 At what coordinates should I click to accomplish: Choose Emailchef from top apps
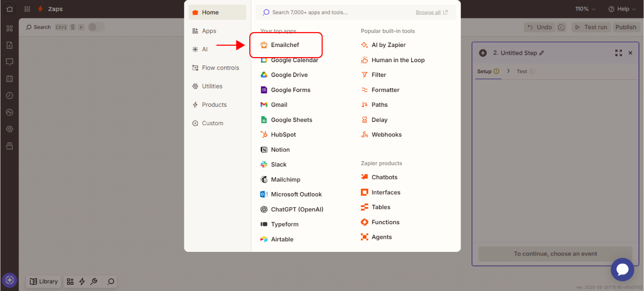(x=285, y=45)
